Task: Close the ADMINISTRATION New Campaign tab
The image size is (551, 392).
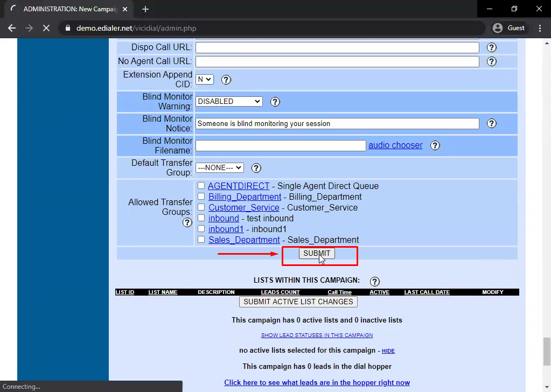Action: (x=125, y=9)
